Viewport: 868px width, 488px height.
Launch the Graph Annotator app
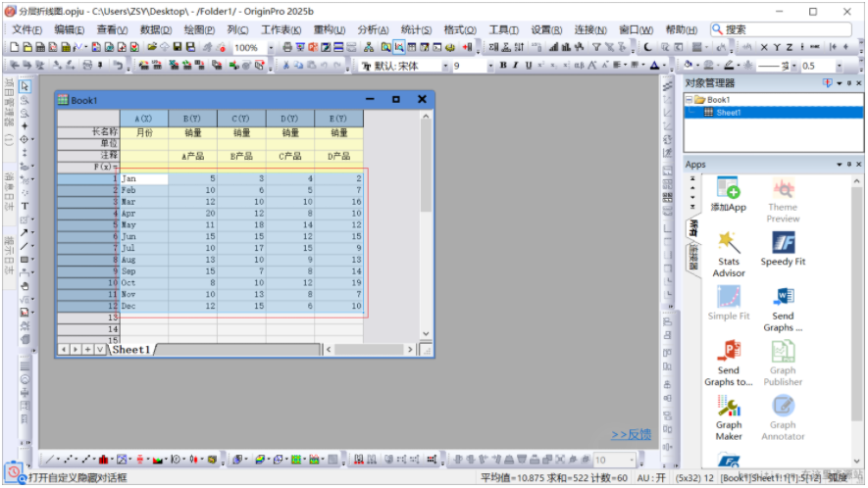tap(783, 417)
